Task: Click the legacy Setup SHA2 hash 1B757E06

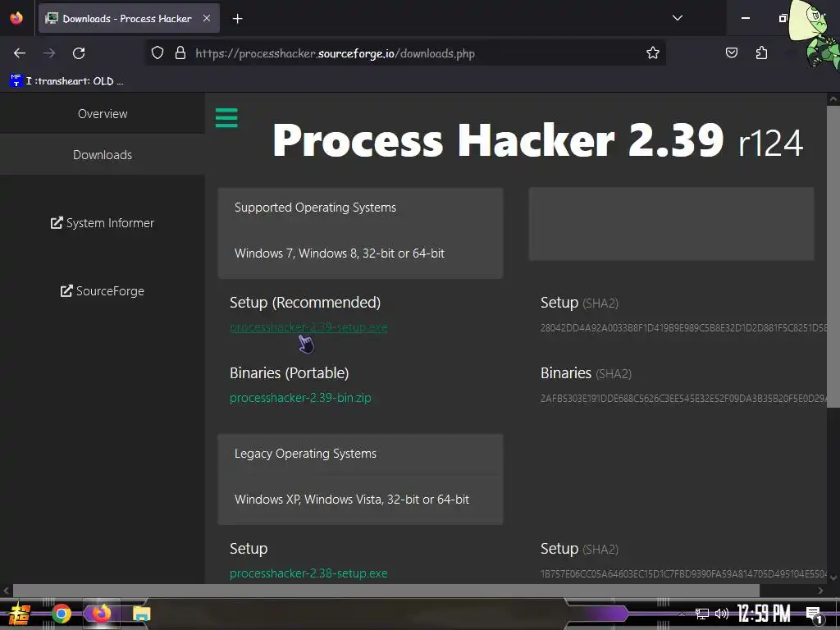Action: [683, 573]
